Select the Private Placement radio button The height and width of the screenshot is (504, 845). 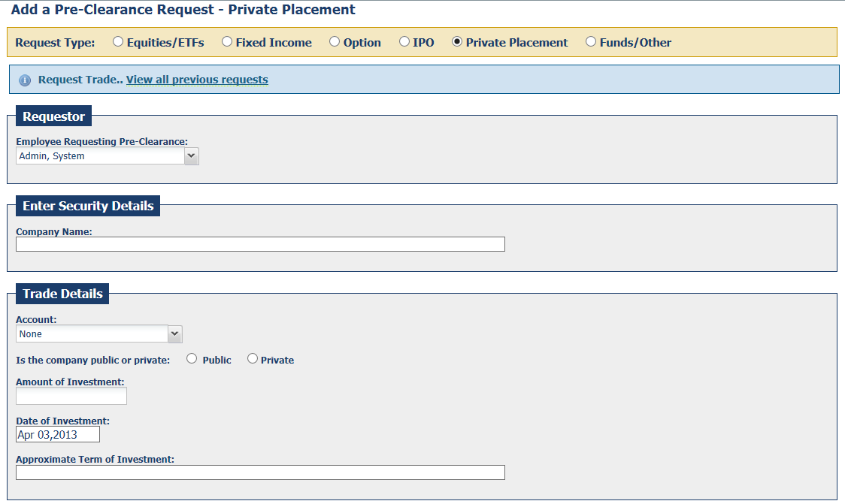tap(457, 41)
